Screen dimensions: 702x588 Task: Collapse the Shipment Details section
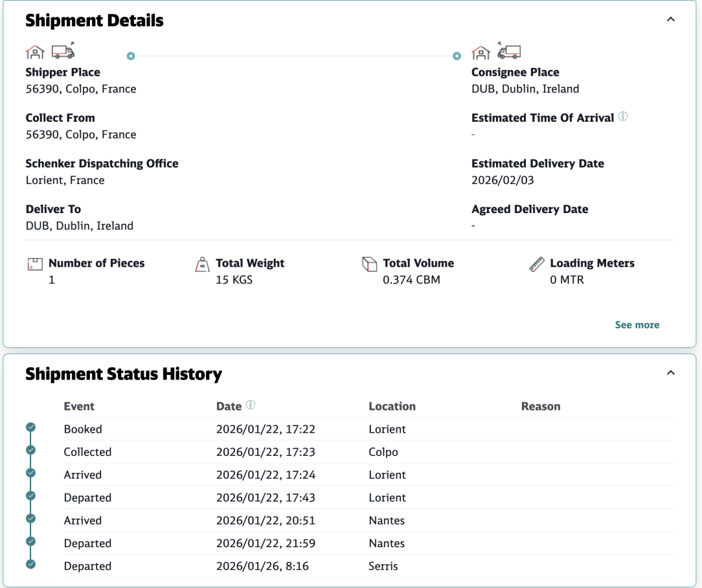point(671,19)
